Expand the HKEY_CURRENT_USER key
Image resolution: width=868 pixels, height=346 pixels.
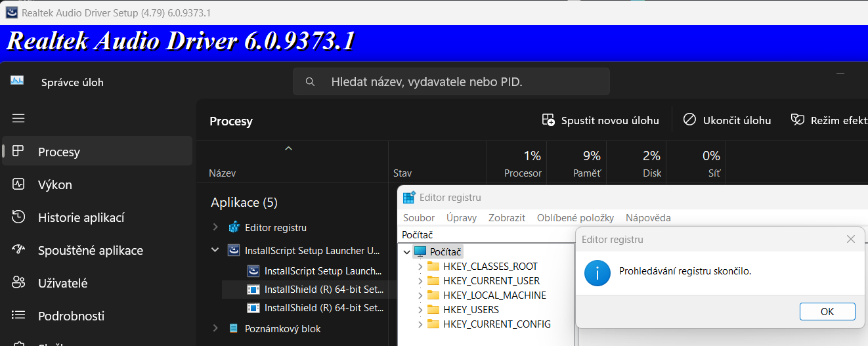tap(420, 280)
